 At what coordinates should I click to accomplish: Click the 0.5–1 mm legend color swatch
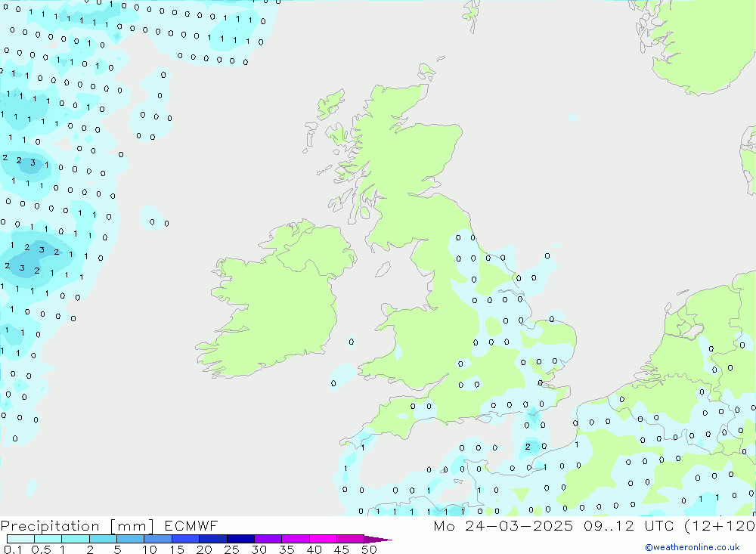tap(48, 539)
